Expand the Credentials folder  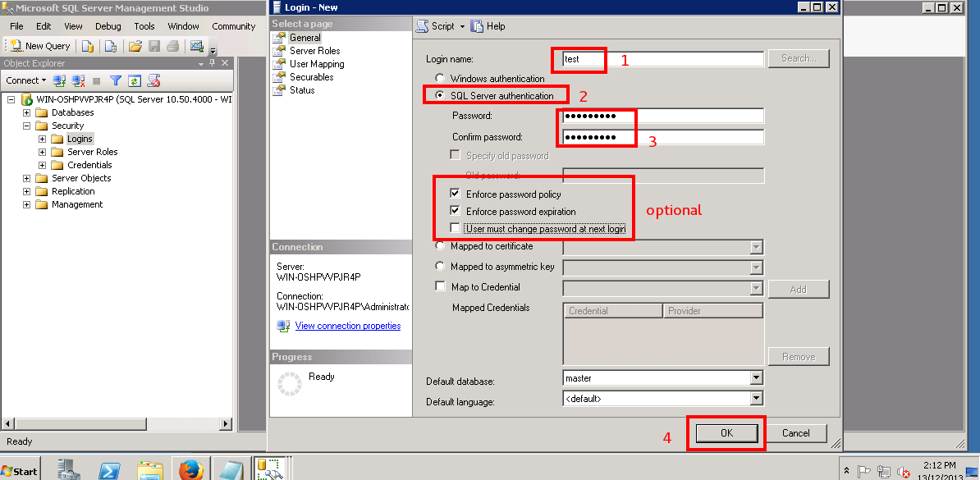(x=42, y=165)
